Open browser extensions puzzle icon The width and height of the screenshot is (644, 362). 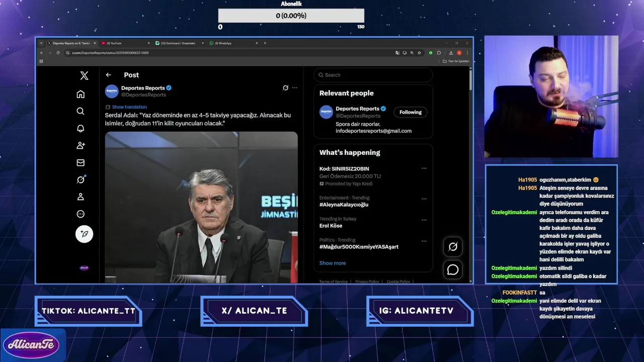point(439,53)
